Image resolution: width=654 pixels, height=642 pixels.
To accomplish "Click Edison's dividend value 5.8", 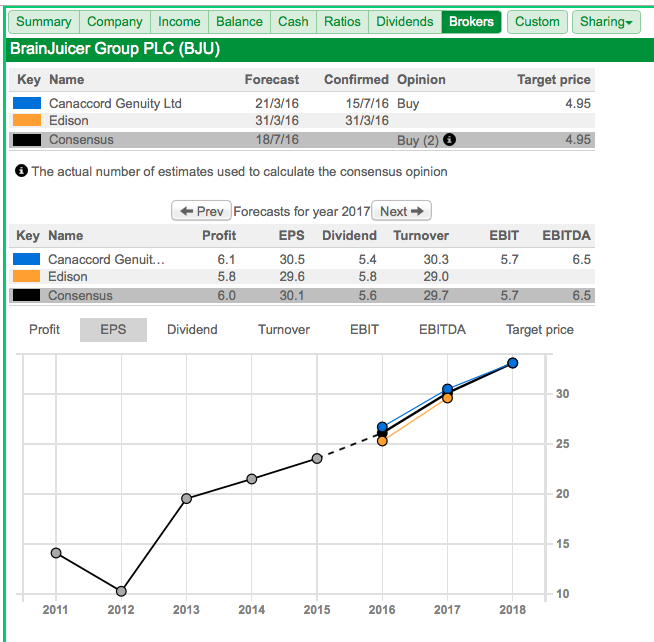I will (x=367, y=276).
